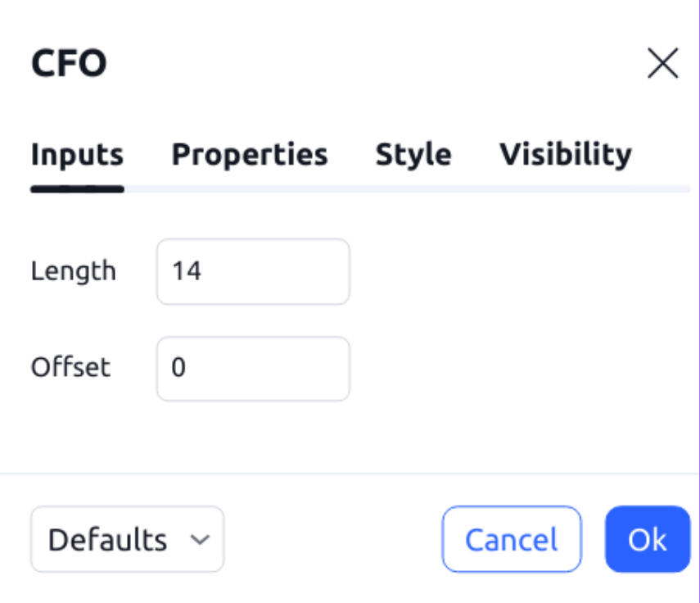
Task: Click inside the Offset input field
Action: (x=252, y=367)
